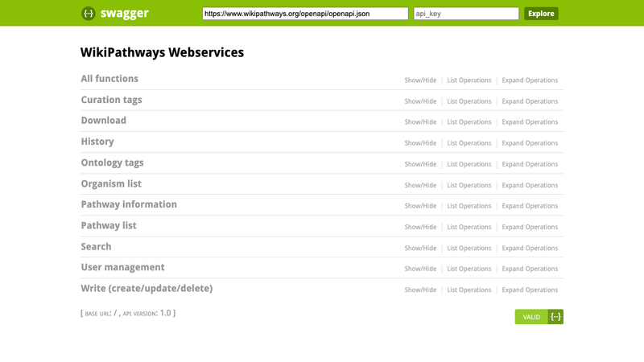Toggle Show/Hide for Write (create/update/delete)
644x362 pixels.
(x=420, y=290)
